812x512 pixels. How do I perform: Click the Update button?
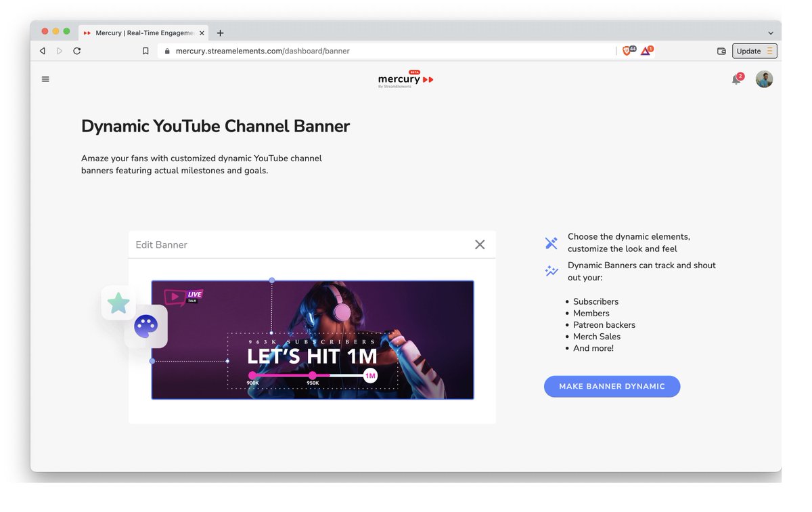coord(754,51)
